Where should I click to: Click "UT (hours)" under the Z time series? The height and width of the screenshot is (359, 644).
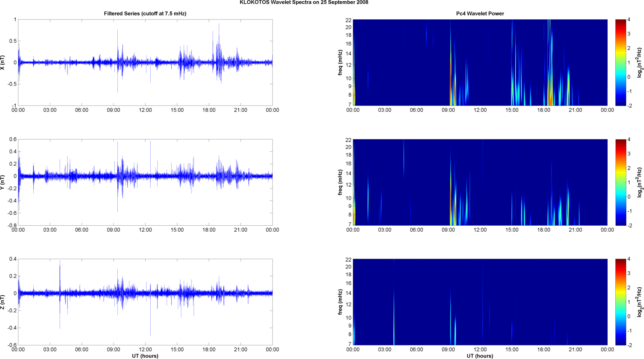pos(145,356)
